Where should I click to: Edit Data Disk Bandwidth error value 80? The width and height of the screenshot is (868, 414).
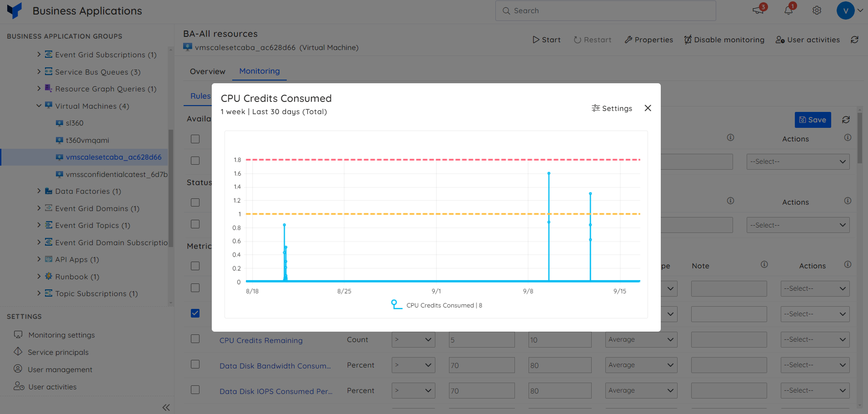click(x=560, y=365)
